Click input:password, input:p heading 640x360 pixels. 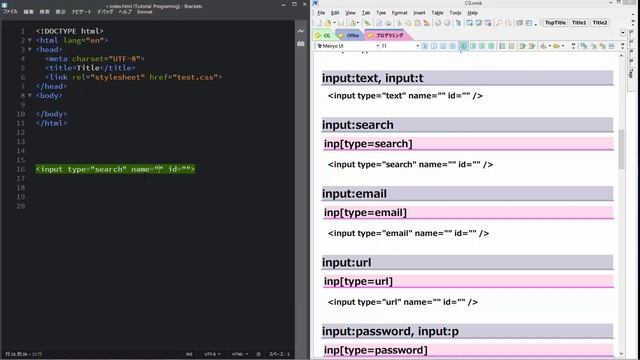click(x=467, y=331)
